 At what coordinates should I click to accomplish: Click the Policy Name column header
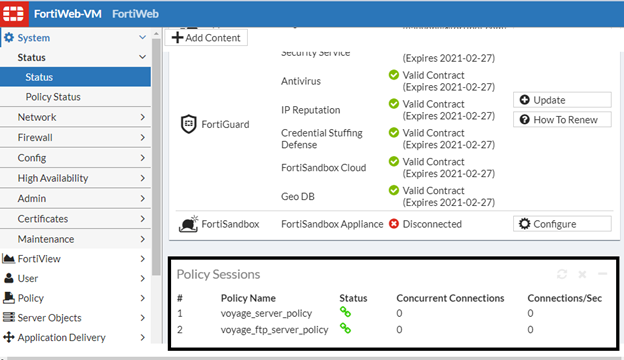pyautogui.click(x=248, y=298)
